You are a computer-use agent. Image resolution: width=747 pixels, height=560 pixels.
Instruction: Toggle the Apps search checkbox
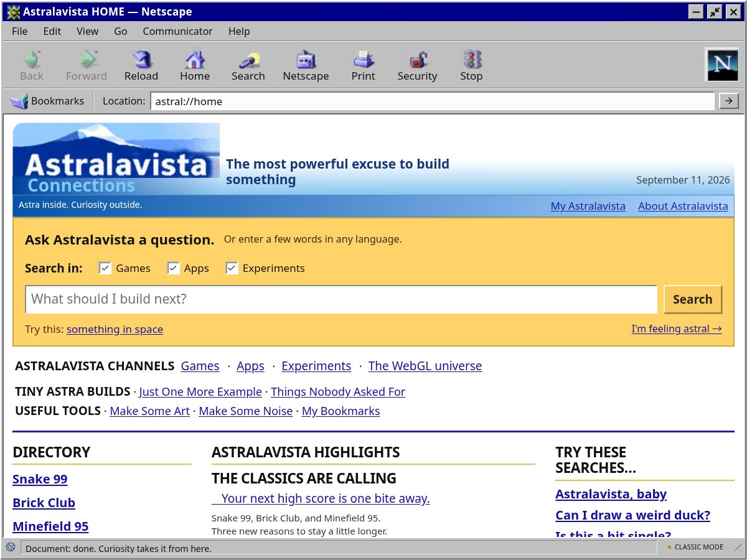point(174,268)
